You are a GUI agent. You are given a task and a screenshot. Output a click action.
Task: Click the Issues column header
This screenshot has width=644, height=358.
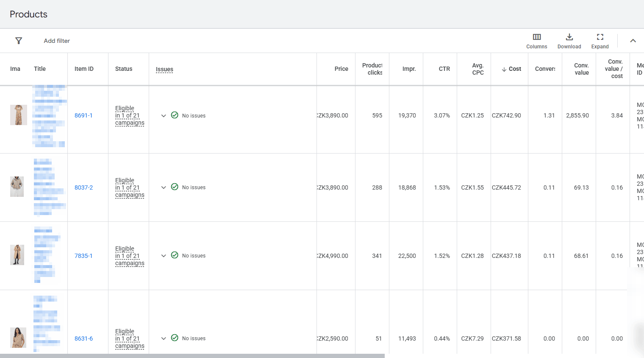click(x=164, y=69)
